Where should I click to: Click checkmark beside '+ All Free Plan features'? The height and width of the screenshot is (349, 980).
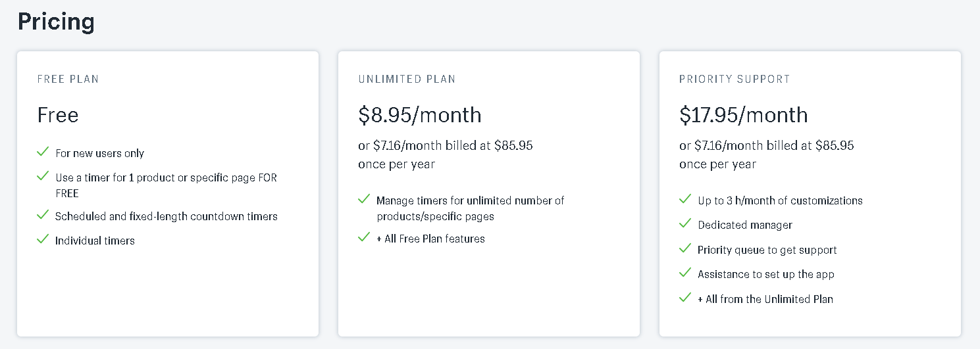364,237
